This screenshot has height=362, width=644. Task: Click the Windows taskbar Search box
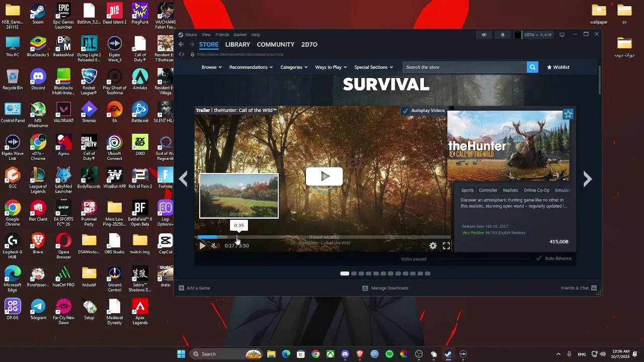coord(226,354)
